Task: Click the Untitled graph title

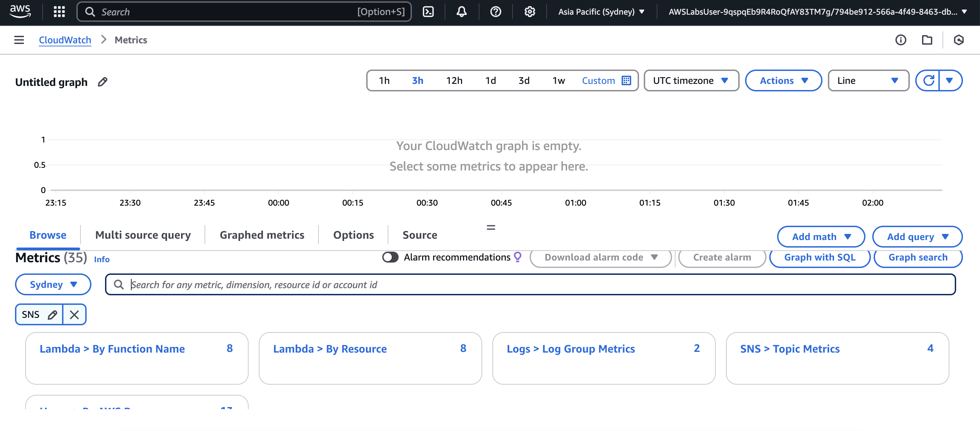Action: click(51, 82)
